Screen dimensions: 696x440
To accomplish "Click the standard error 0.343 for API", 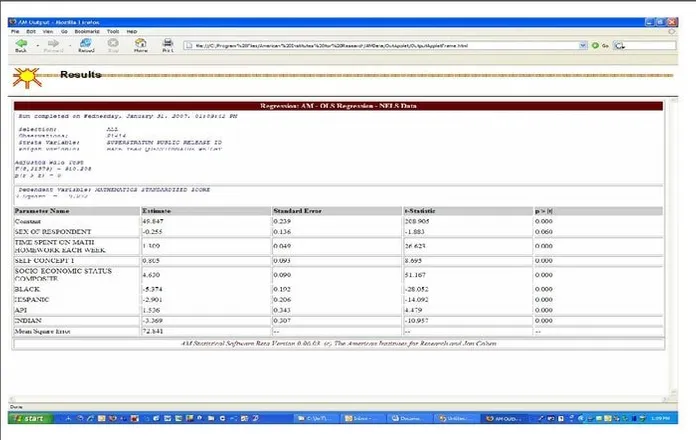I will point(282,310).
